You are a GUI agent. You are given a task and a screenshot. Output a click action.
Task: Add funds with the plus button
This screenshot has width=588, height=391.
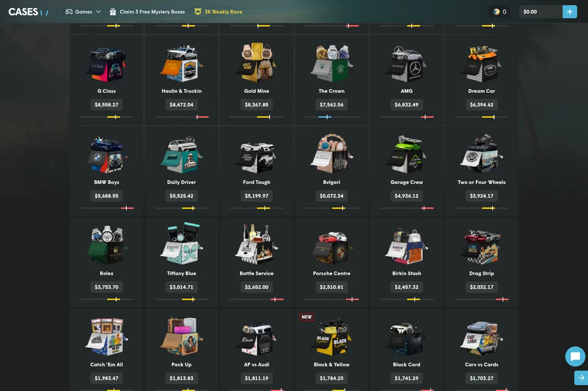[x=570, y=12]
